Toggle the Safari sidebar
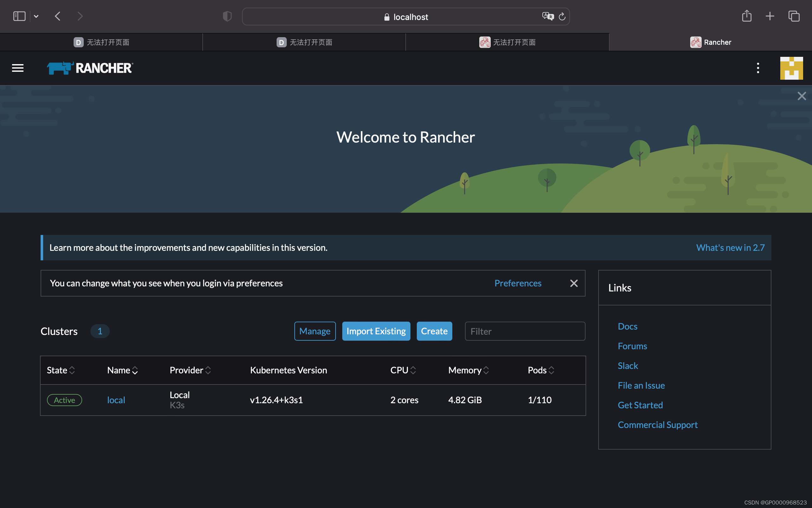Screen dimensions: 812x508 pos(19,16)
